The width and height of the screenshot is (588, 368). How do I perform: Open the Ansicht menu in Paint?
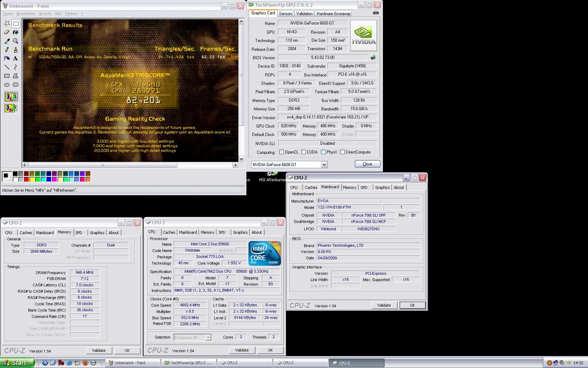(45, 14)
